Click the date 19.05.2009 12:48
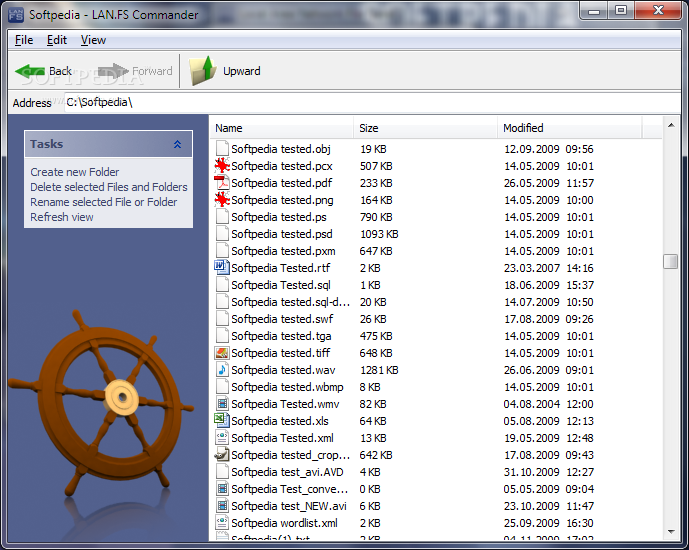This screenshot has width=689, height=550. (x=549, y=438)
